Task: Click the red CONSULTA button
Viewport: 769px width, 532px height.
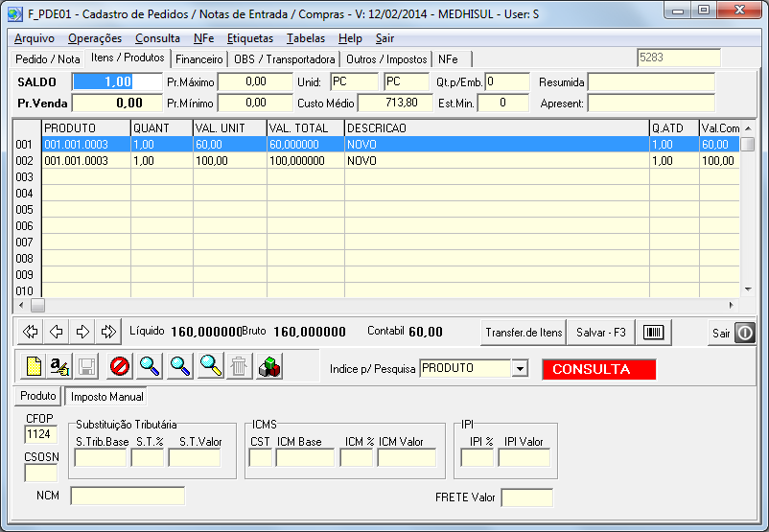Action: coord(599,369)
